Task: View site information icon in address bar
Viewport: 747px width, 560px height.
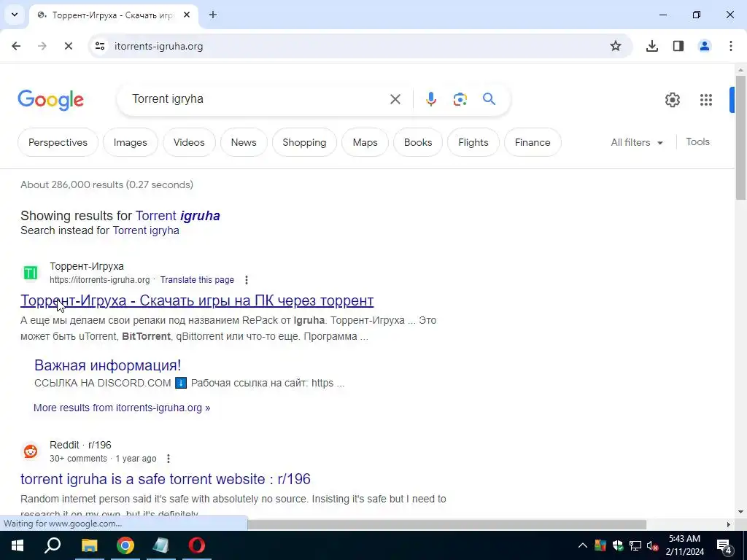Action: (100, 46)
